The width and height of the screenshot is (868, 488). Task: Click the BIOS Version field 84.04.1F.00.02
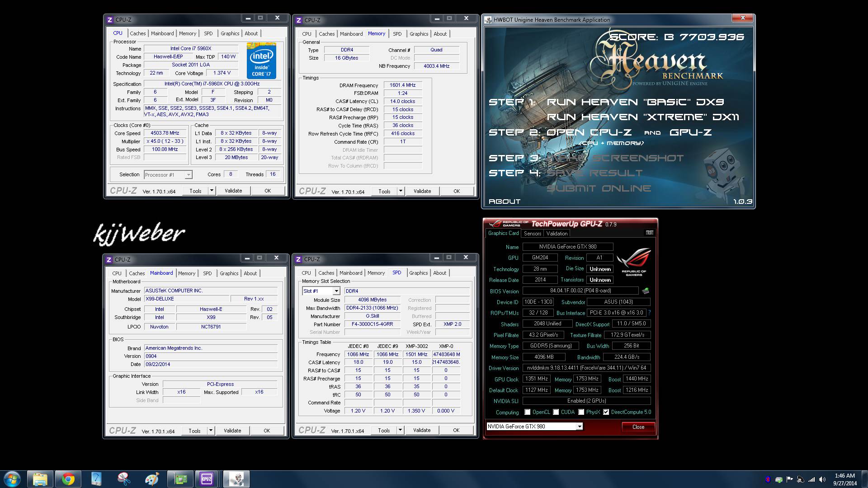pyautogui.click(x=580, y=291)
